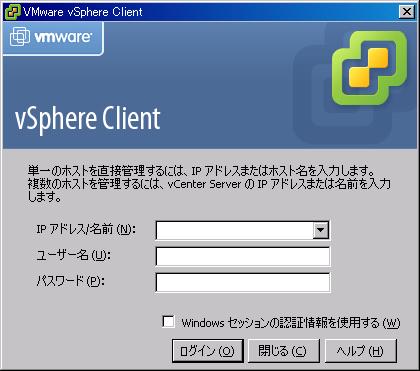Image resolution: width=420 pixels, height=371 pixels.
Task: Click the VMware logo in banner
Action: (x=52, y=37)
